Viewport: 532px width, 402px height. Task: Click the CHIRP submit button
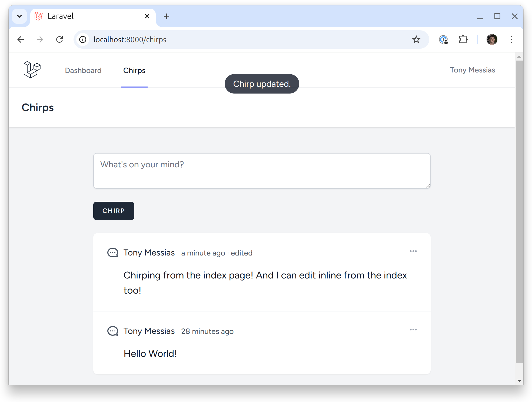coord(114,210)
